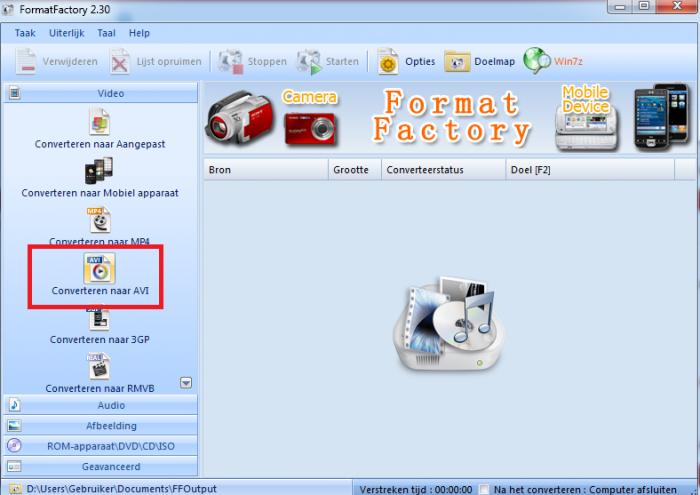This screenshot has height=495, width=700.
Task: Open Opties via the gear icon
Action: pos(388,62)
